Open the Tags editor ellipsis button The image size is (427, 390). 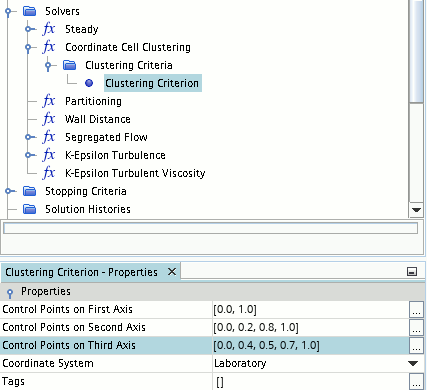[416, 381]
